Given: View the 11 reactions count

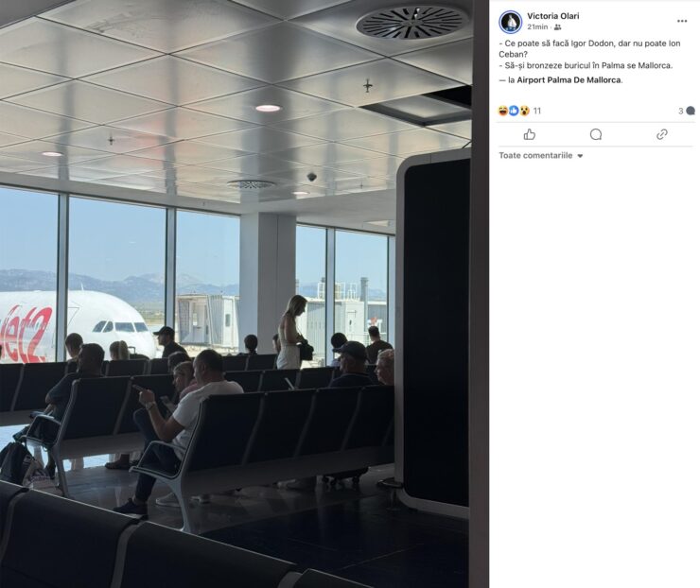Looking at the screenshot, I should click(x=537, y=111).
